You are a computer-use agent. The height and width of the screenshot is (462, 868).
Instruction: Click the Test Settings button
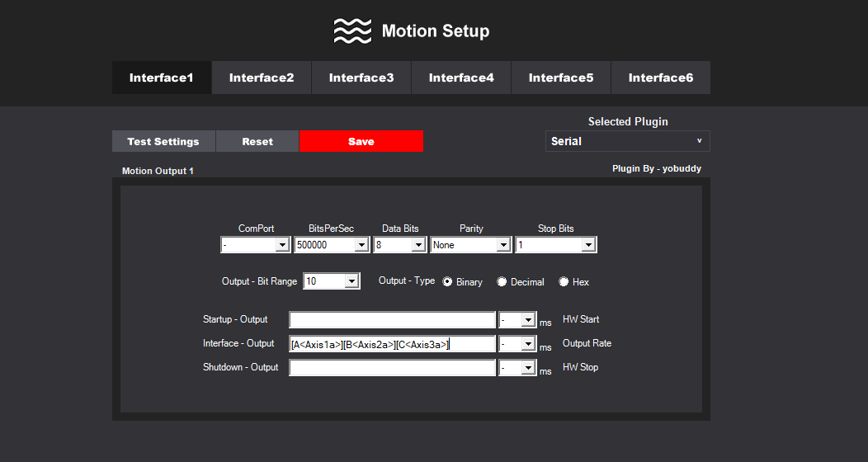pyautogui.click(x=163, y=141)
